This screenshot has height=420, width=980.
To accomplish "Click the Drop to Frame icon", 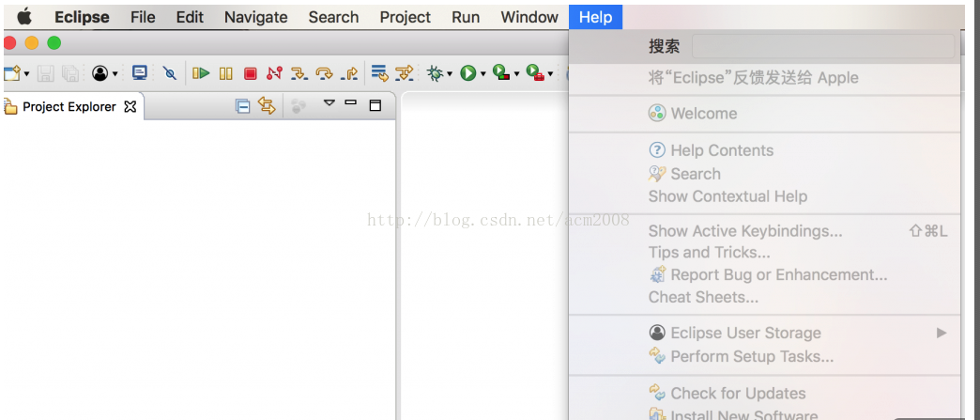I will coord(380,73).
